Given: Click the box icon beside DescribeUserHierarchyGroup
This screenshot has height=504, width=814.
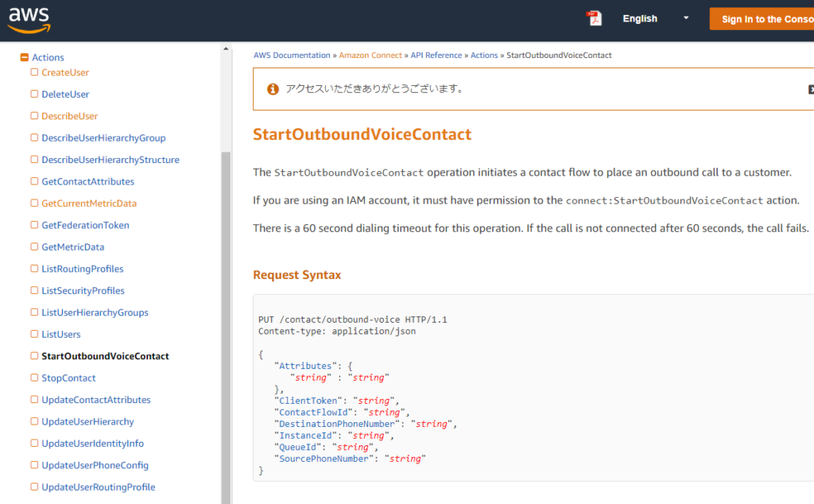Looking at the screenshot, I should (34, 138).
